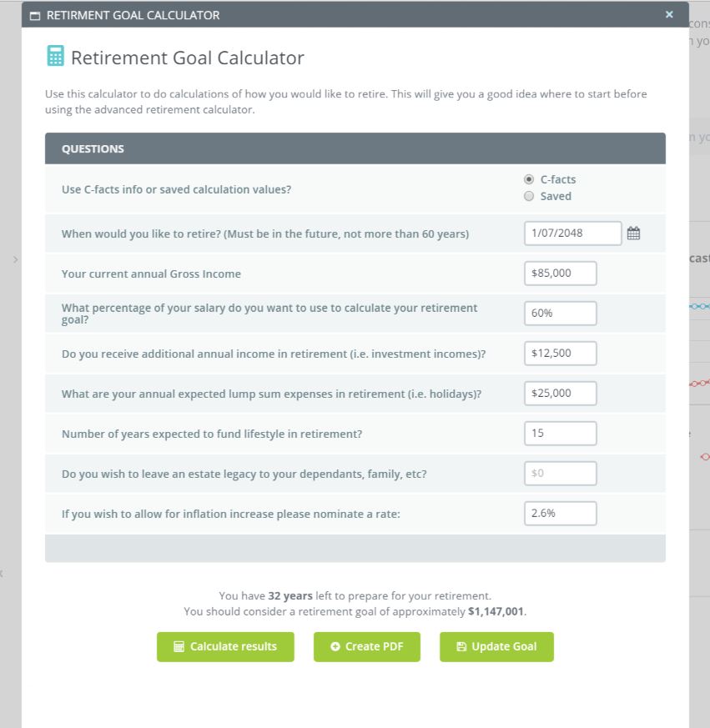Click the estate legacy amount field
This screenshot has width=710, height=728.
[561, 474]
